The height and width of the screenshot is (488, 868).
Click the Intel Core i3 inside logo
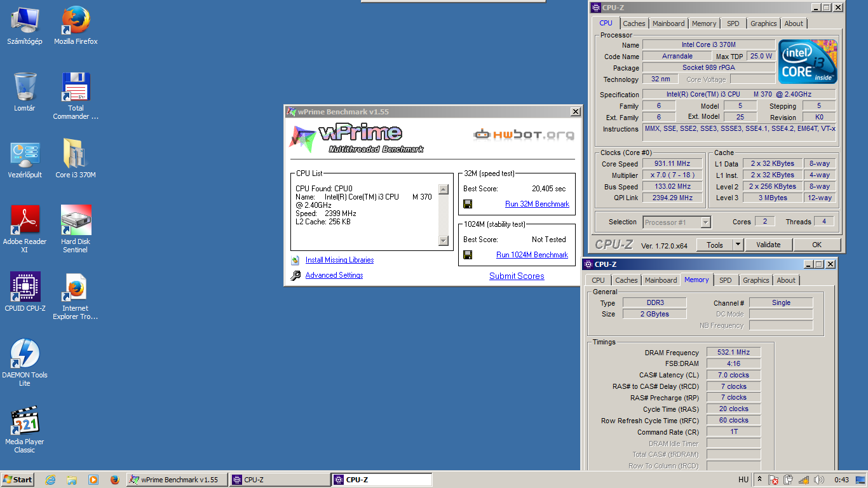coord(808,62)
